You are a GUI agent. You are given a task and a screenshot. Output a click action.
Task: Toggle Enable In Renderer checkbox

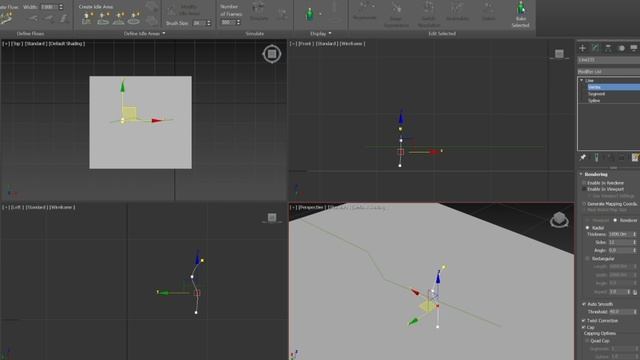point(584,183)
